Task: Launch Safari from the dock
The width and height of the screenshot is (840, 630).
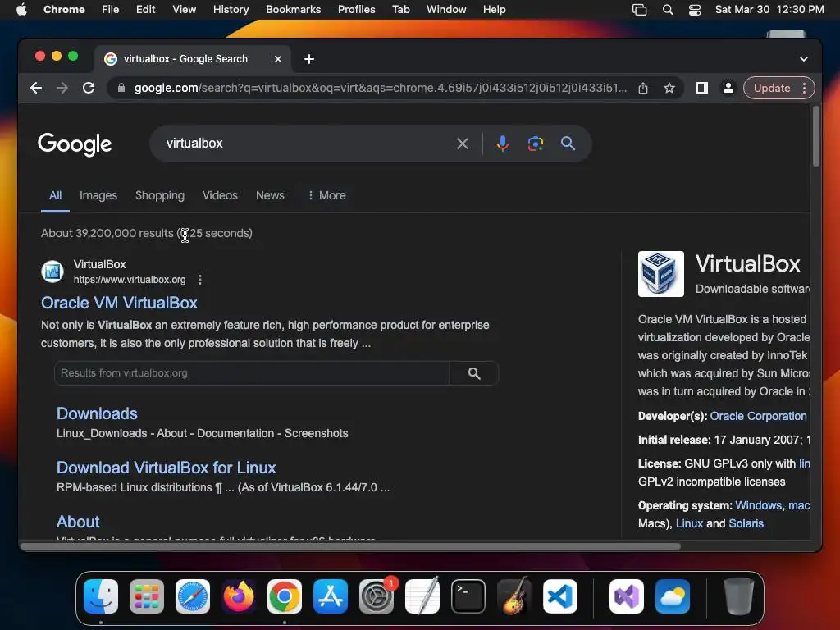Action: pos(193,596)
